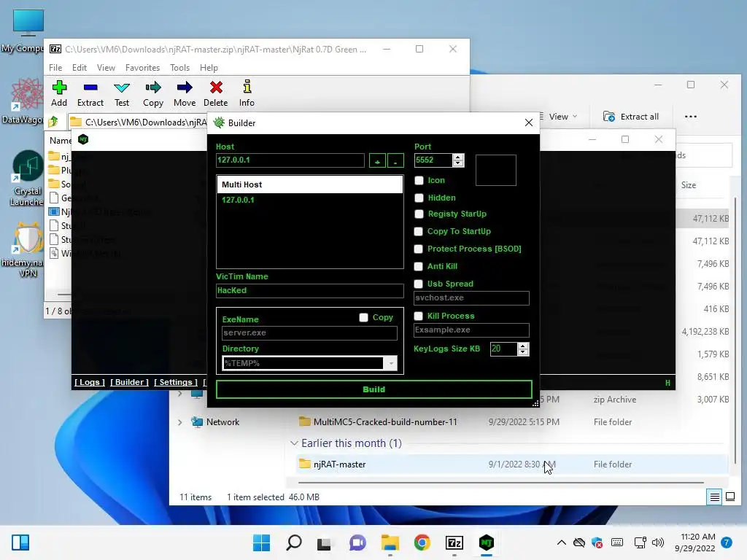Select the My Computer desktop icon
Viewport: 747px width, 560px height.
(28, 31)
